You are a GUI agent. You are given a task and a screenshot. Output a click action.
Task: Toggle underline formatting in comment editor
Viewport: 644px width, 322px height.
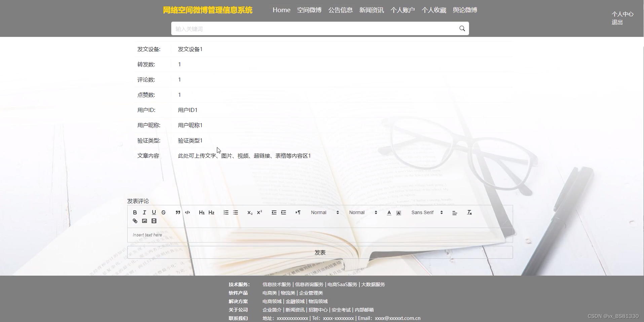[154, 212]
